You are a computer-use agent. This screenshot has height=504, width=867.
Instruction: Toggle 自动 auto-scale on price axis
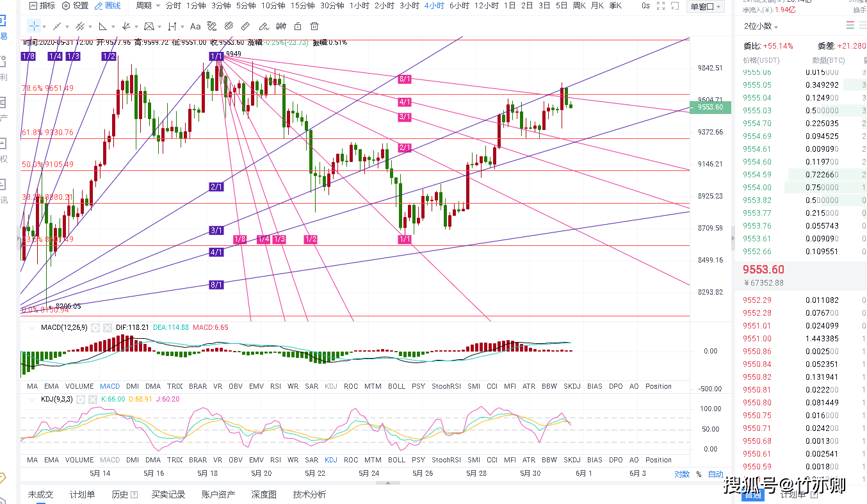point(715,475)
